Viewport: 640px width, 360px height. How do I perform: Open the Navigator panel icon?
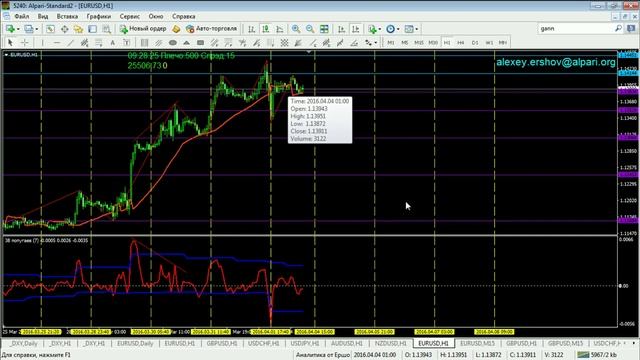pyautogui.click(x=78, y=29)
